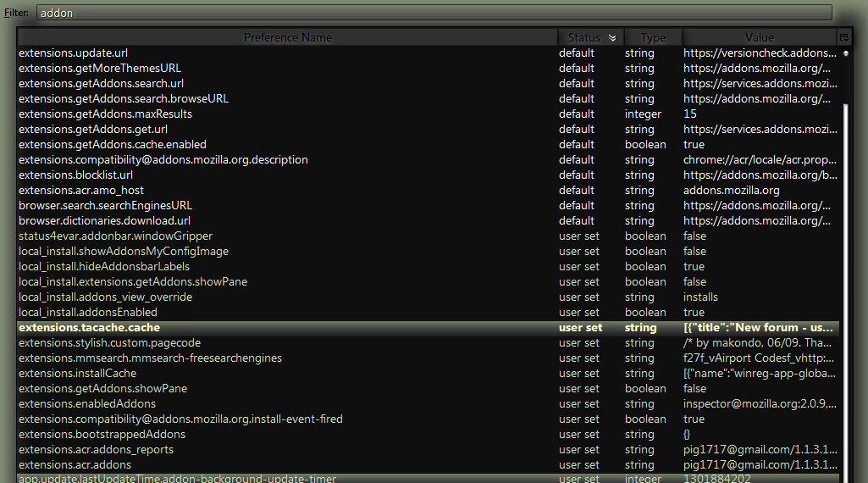Screen dimensions: 868x483
Task: Select extensions.compatibility@addons.mozilla.org.description row
Action: (x=428, y=159)
